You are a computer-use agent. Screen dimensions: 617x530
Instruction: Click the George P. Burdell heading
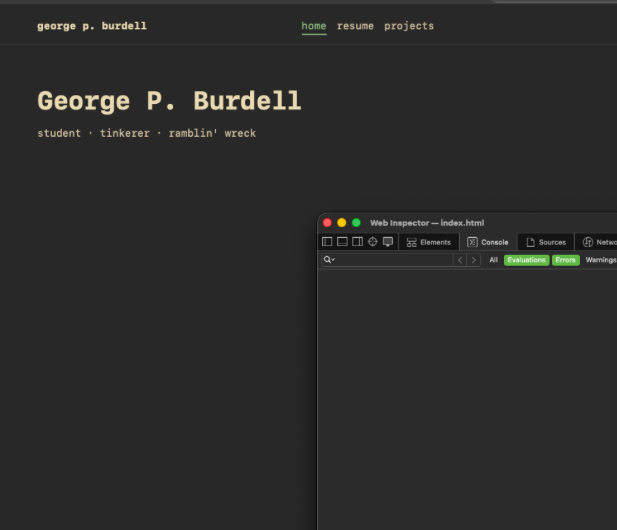click(x=169, y=101)
